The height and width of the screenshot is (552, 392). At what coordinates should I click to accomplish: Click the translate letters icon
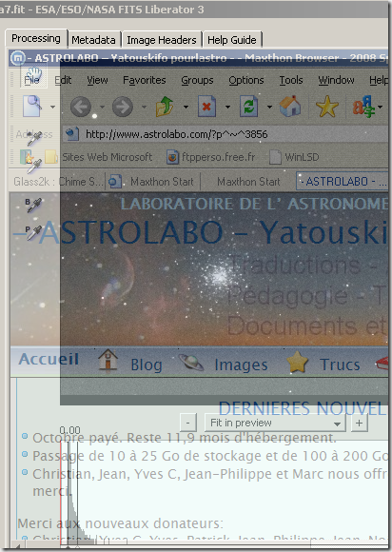point(363,107)
